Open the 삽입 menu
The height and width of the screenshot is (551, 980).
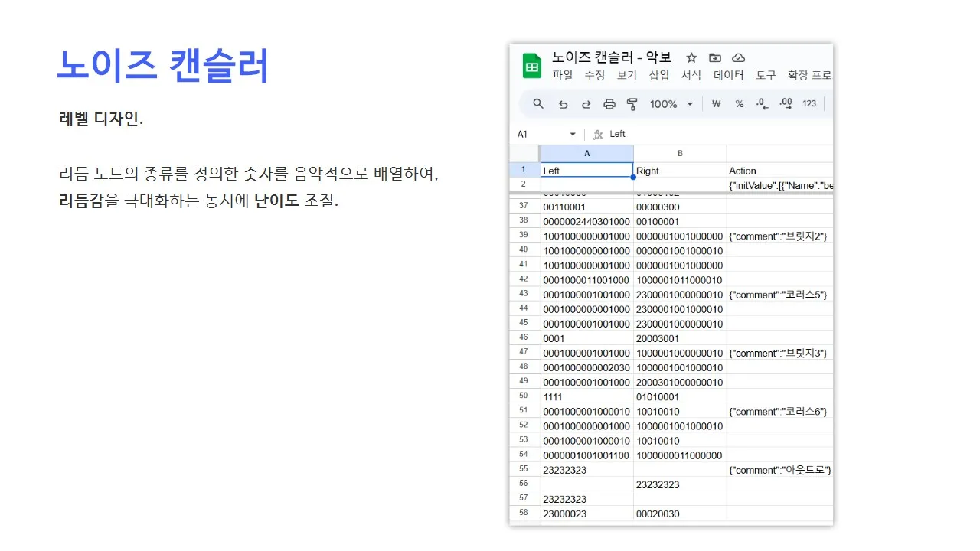point(659,75)
